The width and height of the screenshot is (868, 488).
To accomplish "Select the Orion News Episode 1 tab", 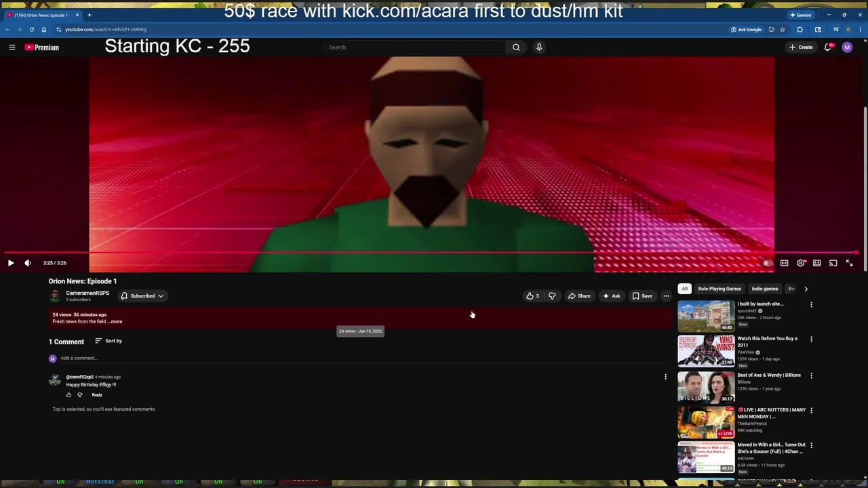I will pos(42,15).
